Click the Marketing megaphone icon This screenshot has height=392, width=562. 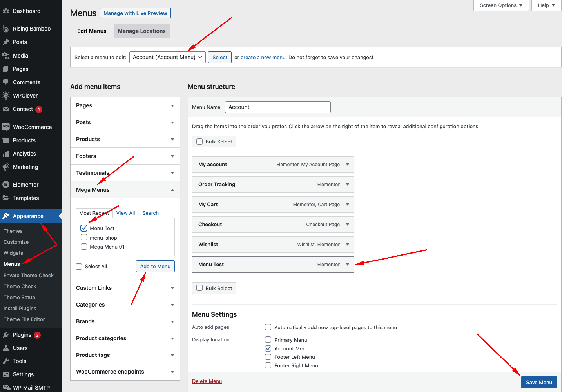[x=6, y=167]
